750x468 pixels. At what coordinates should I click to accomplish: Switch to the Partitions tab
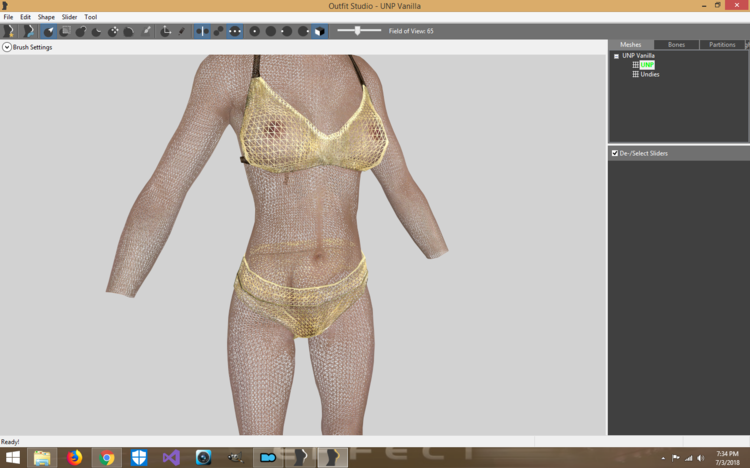(722, 45)
